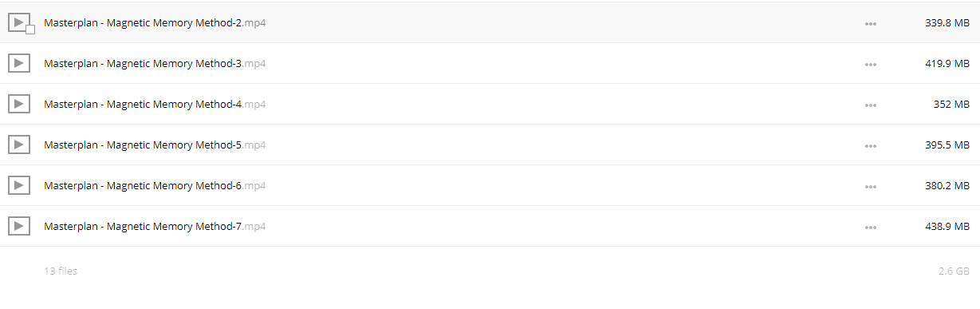Open Masterplan - Magnetic Memory Method-6.mp4 file name
Viewport: 980px width, 309px height.
(x=155, y=186)
